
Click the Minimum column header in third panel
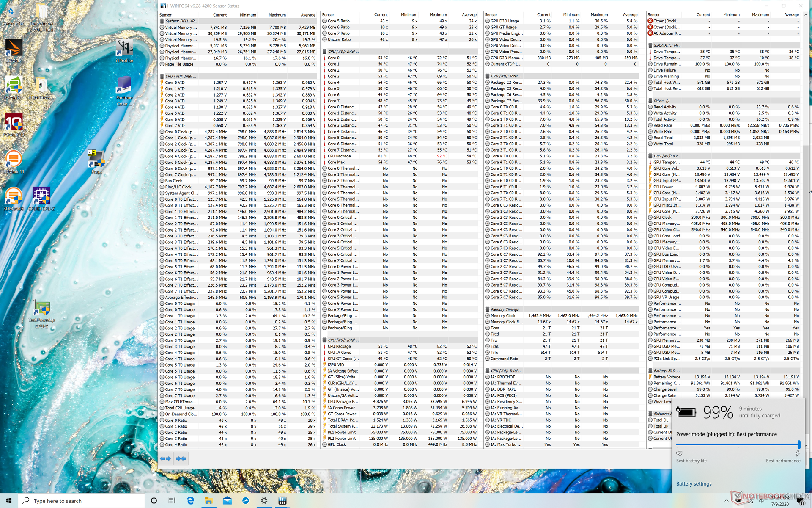click(x=571, y=15)
